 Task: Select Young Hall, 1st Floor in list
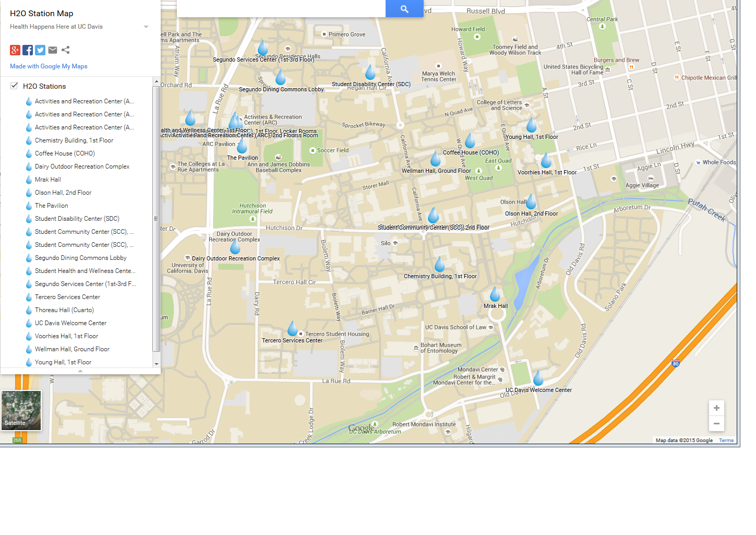click(x=63, y=362)
